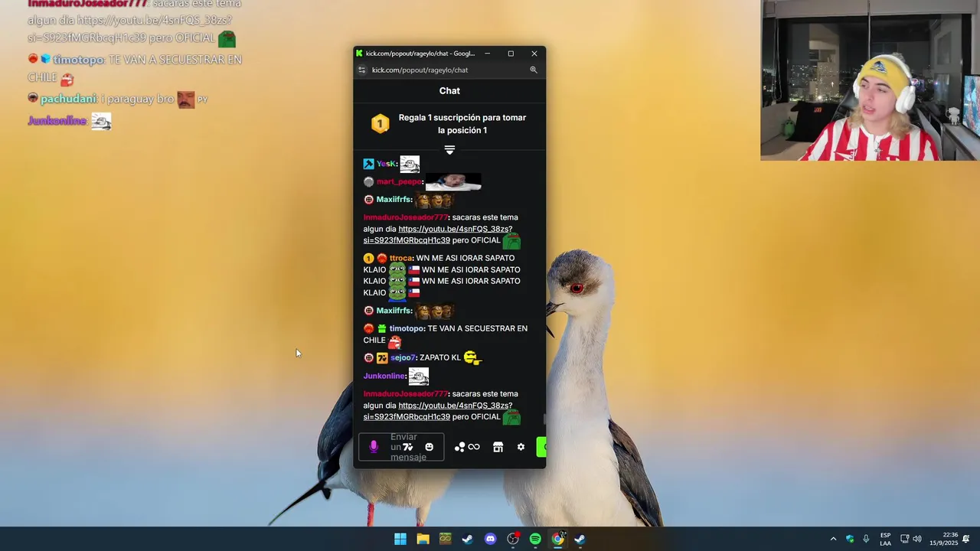980x551 pixels.
Task: Open Spotify from the taskbar
Action: pos(535,539)
